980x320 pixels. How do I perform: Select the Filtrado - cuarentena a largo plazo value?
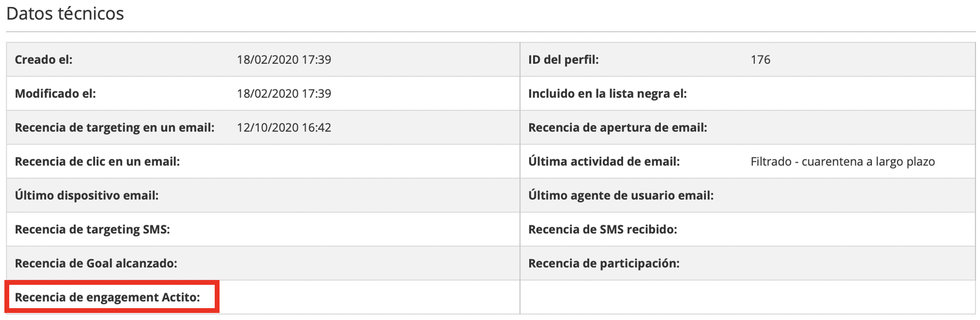tap(842, 161)
